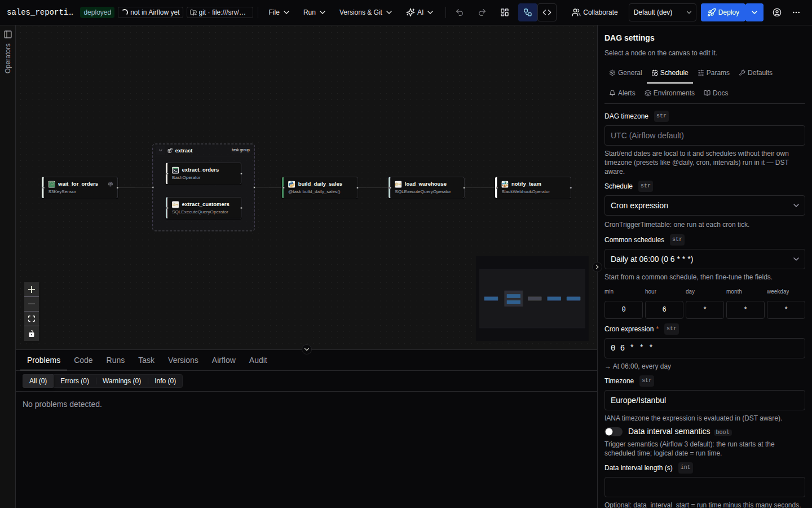Switch to code view icon

pos(547,12)
